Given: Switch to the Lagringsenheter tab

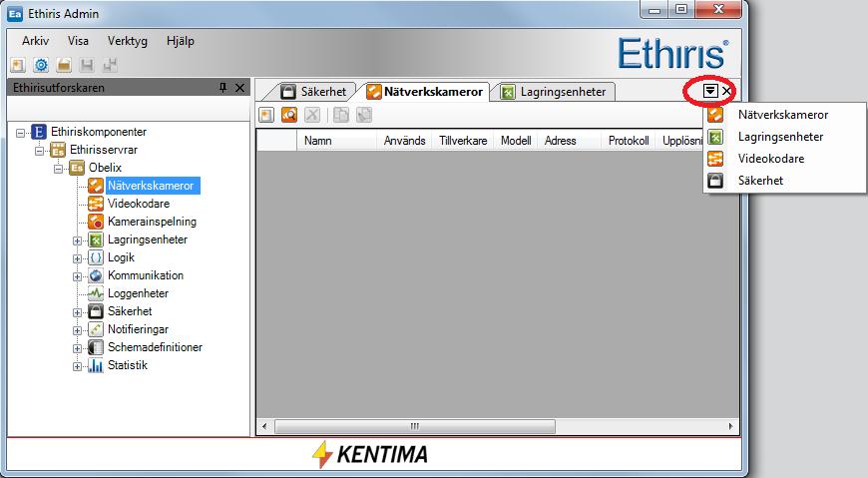Looking at the screenshot, I should [555, 92].
